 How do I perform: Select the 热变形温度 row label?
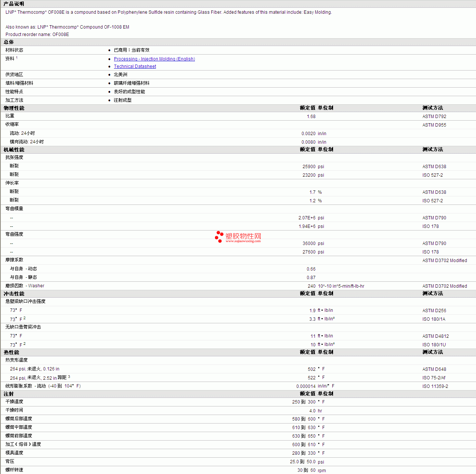(16, 360)
